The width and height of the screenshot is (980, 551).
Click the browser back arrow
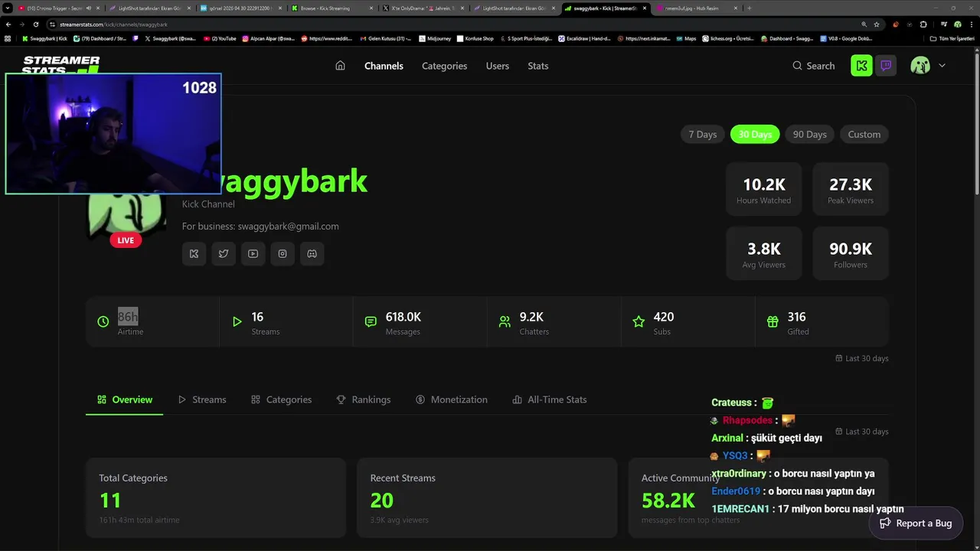[8, 24]
